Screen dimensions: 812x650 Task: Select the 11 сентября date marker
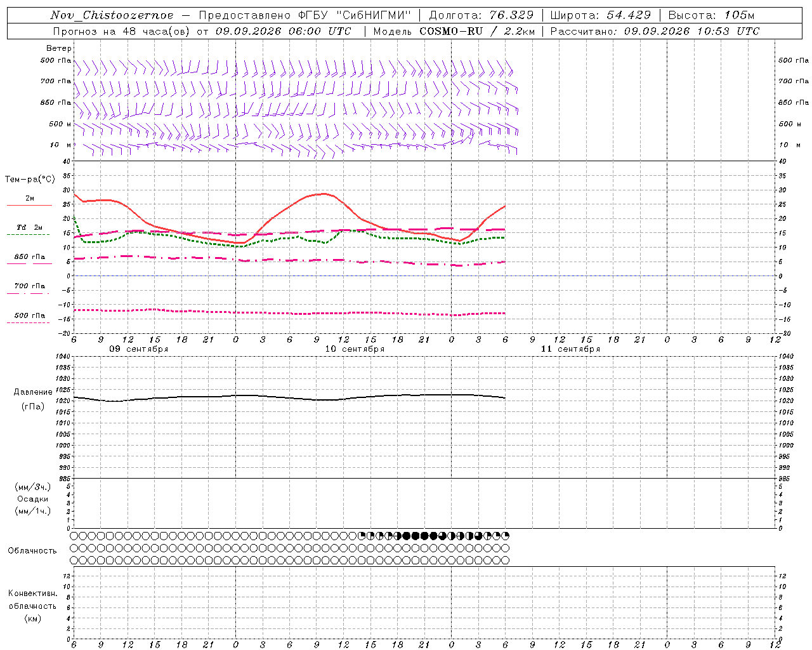click(x=570, y=349)
